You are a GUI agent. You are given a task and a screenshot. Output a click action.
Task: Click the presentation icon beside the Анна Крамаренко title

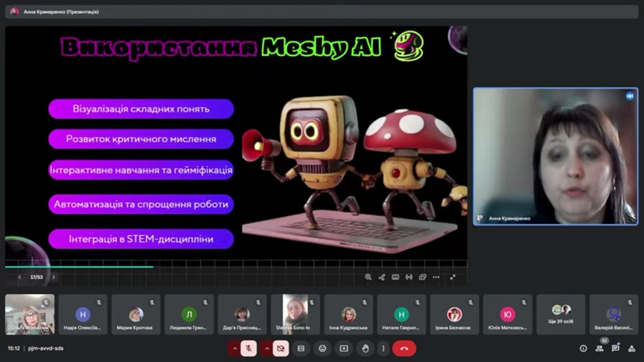tap(14, 12)
